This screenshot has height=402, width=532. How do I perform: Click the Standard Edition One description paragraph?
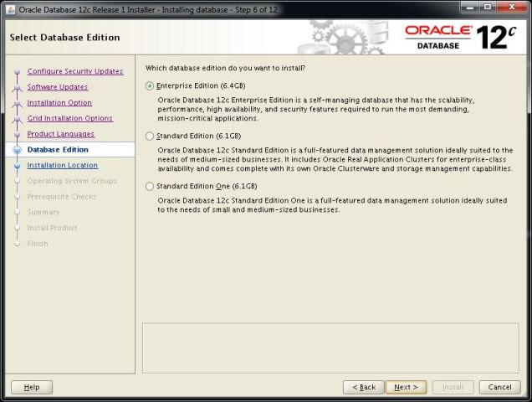(332, 205)
